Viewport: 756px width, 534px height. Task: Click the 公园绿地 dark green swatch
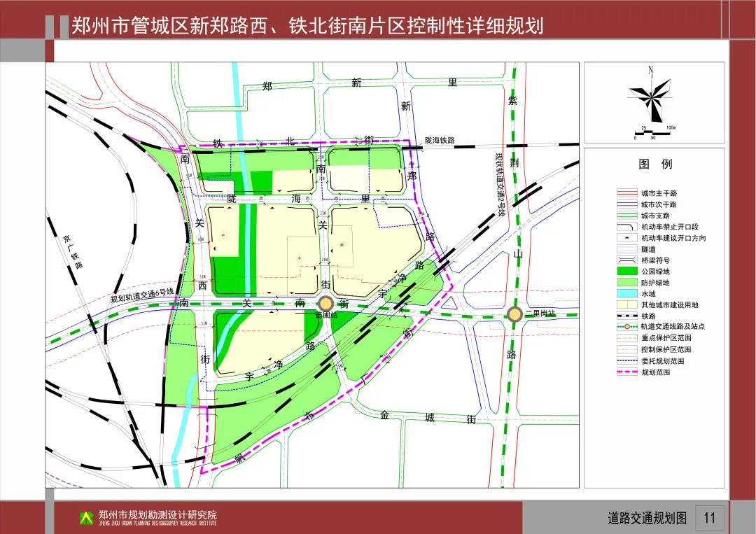coord(627,272)
